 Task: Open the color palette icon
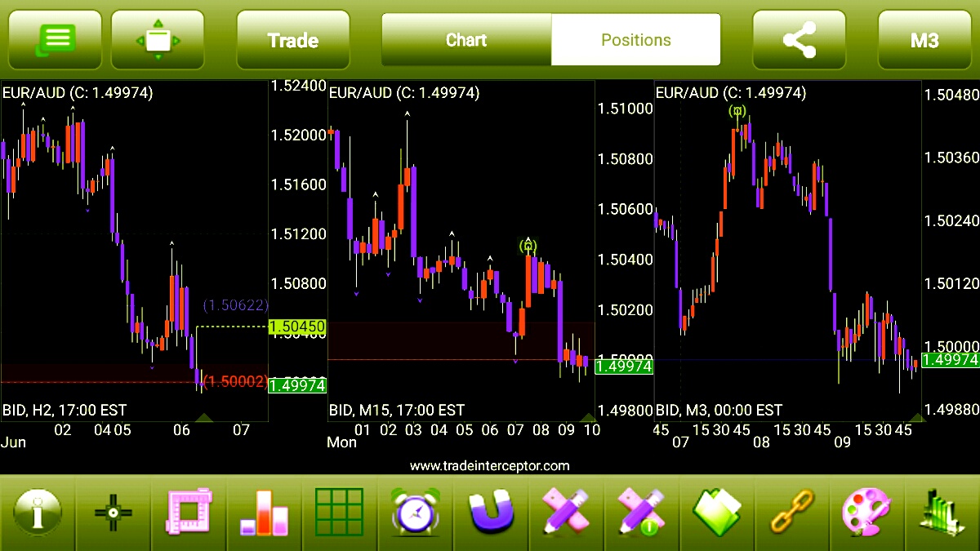point(867,513)
